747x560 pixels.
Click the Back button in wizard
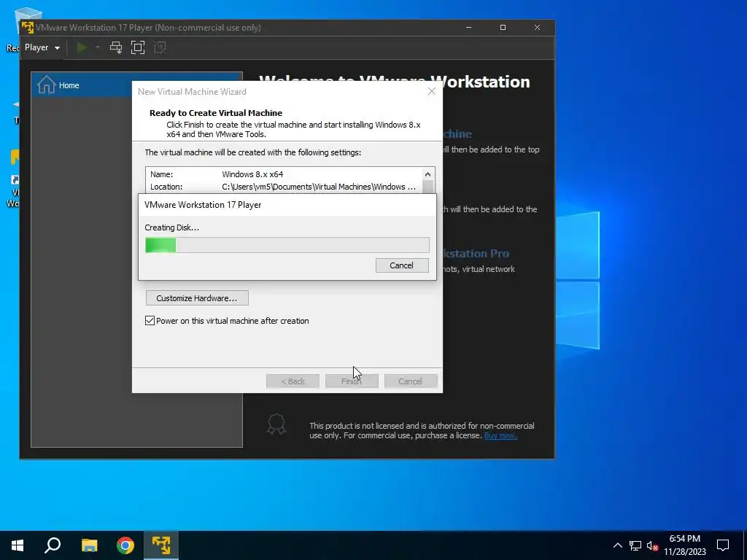(293, 381)
